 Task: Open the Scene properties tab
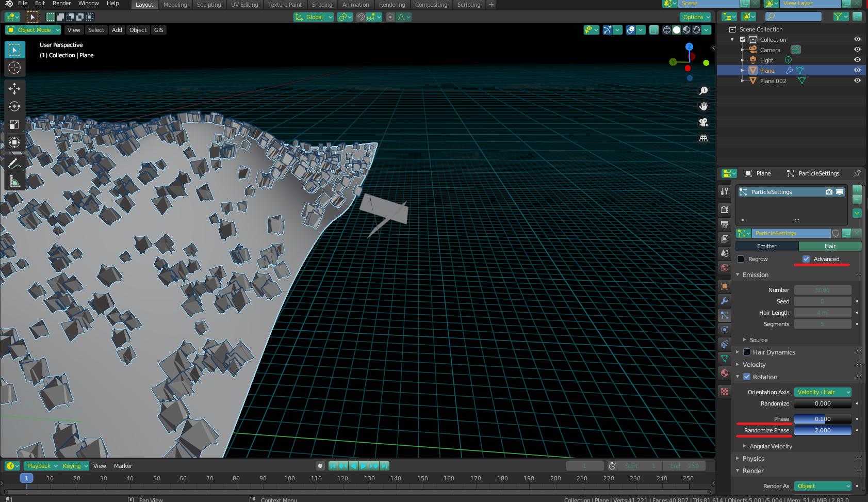(725, 253)
